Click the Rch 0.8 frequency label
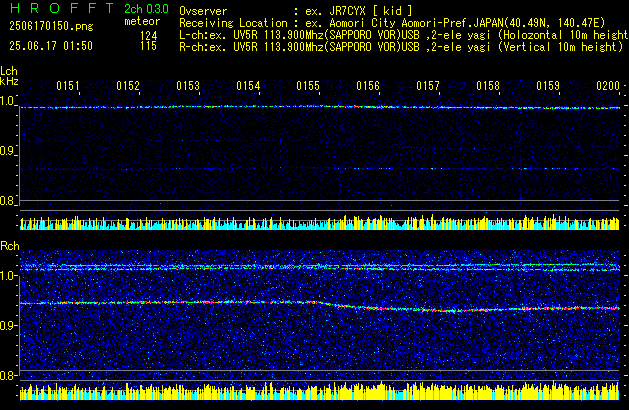 point(8,375)
